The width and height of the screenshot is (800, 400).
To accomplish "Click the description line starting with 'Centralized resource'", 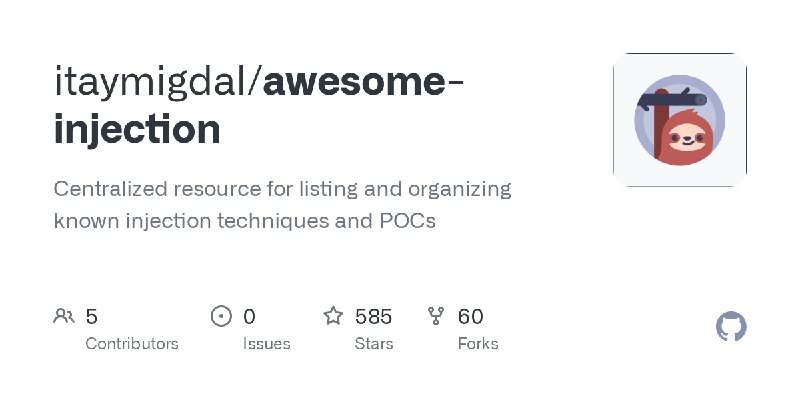I will tap(282, 189).
